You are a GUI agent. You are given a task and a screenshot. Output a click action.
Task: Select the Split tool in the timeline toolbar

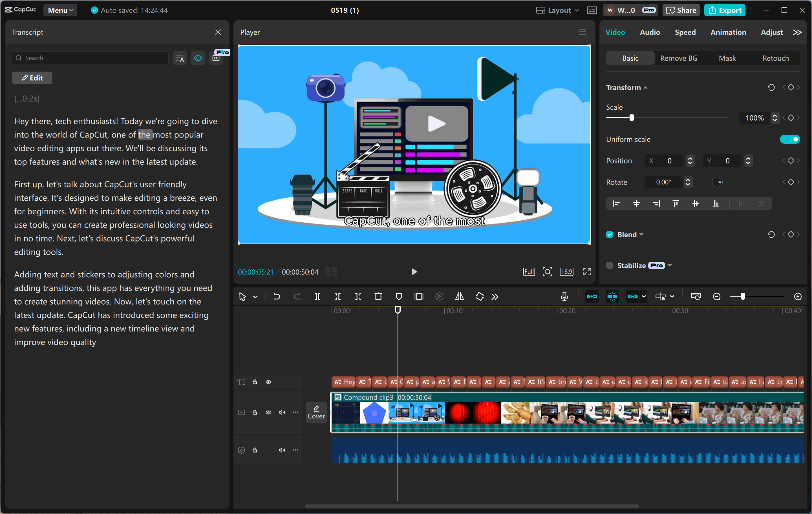pos(317,297)
